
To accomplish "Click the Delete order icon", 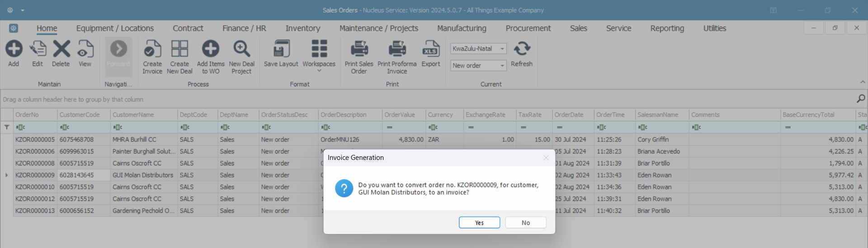I will pos(61,49).
